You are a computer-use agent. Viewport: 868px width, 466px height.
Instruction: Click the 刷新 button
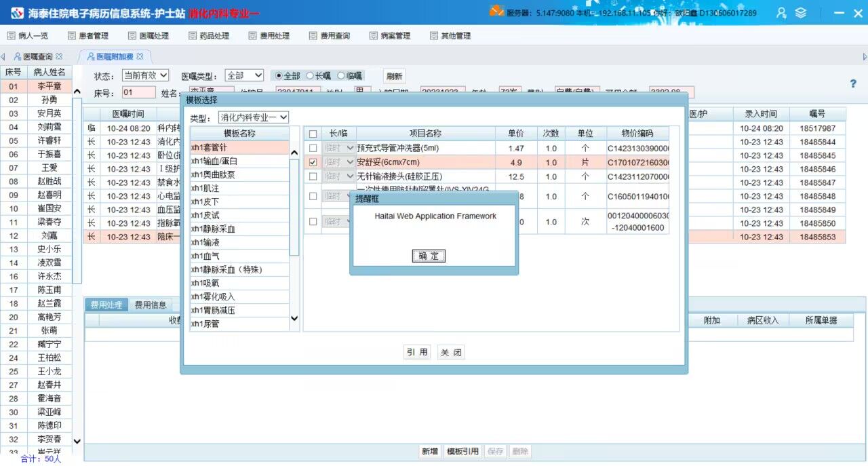pyautogui.click(x=394, y=76)
